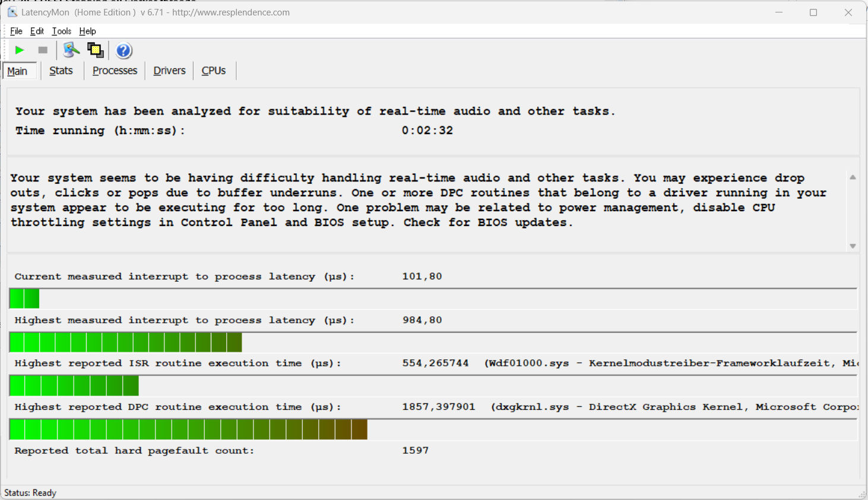Viewport: 868px width, 500px height.
Task: Click the highest ISR routine execution time bar
Action: point(74,386)
